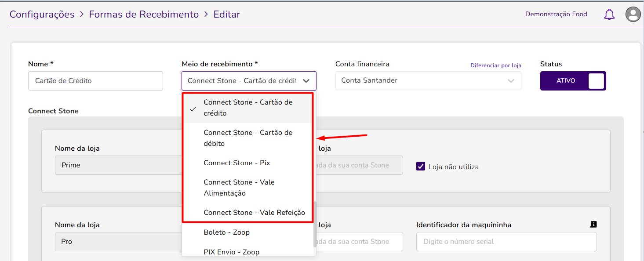Click the Demonstração Food account name
This screenshot has width=644, height=261.
tap(556, 14)
